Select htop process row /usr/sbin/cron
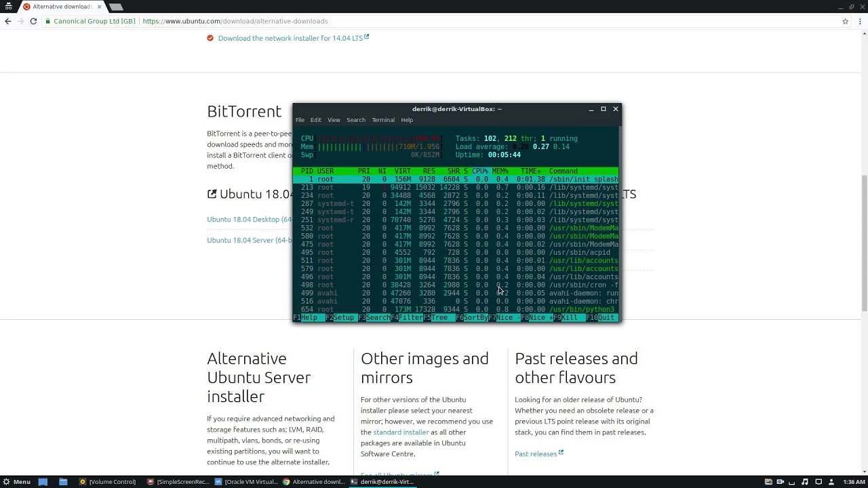868x488 pixels. click(x=456, y=285)
